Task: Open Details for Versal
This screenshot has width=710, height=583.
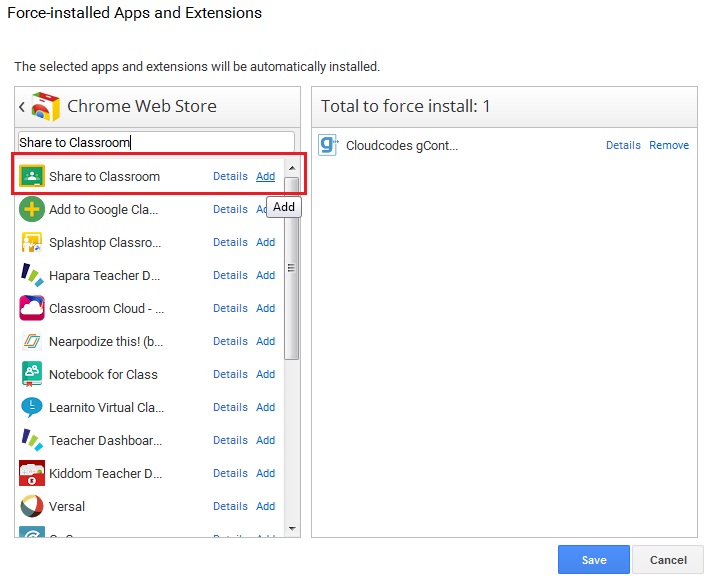Action: [x=230, y=506]
